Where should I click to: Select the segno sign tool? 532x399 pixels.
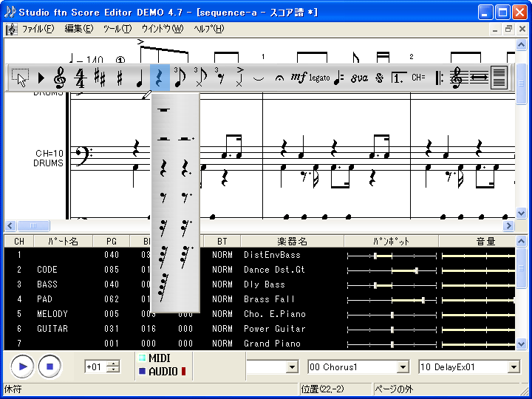(379, 78)
